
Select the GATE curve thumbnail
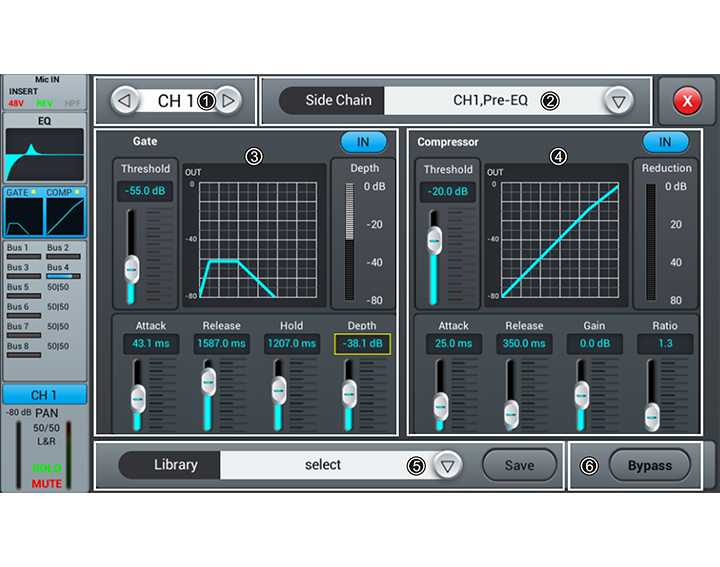coord(24,212)
